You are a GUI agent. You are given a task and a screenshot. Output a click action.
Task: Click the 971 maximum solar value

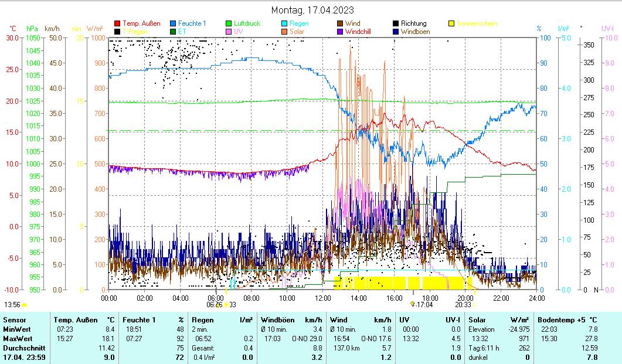click(525, 339)
